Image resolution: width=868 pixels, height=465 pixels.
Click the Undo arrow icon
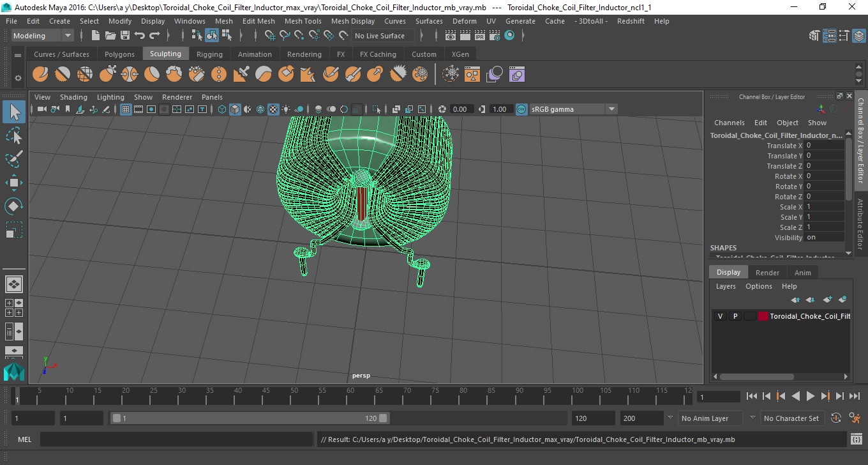pyautogui.click(x=140, y=36)
